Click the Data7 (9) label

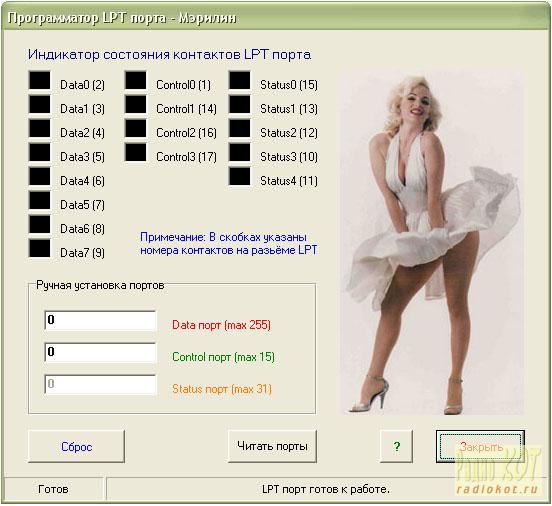(x=82, y=252)
